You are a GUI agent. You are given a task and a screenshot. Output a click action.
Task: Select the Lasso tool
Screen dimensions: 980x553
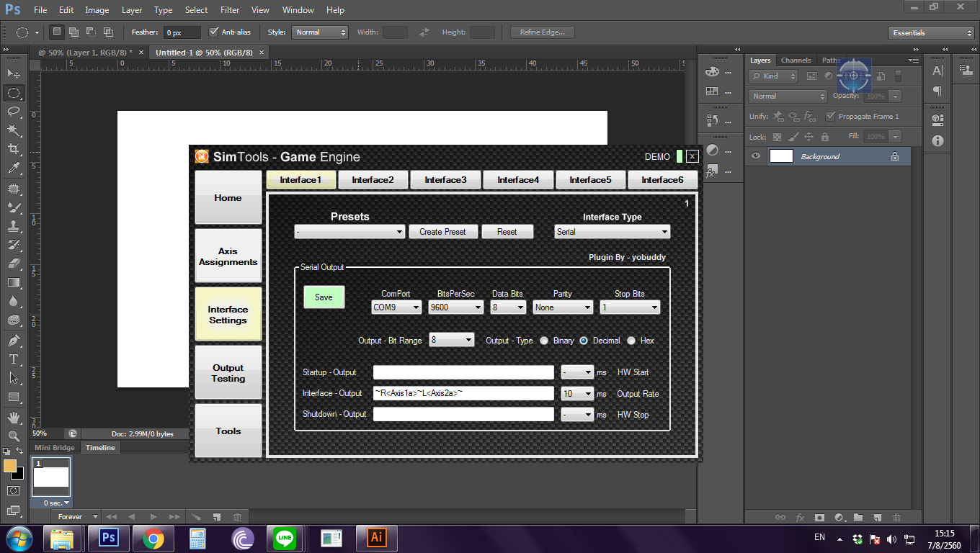(x=14, y=111)
